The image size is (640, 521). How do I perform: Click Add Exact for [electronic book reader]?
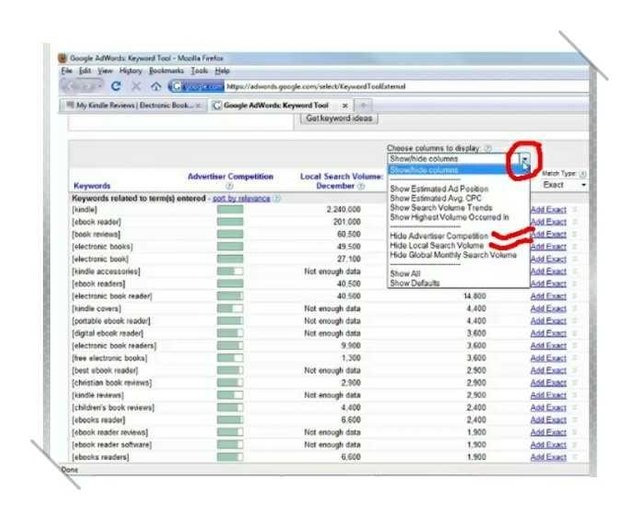(548, 296)
